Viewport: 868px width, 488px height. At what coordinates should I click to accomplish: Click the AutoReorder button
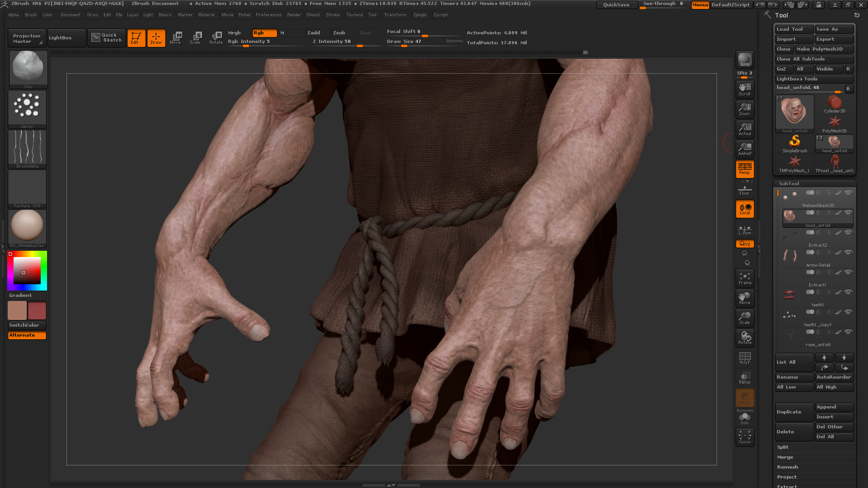834,377
